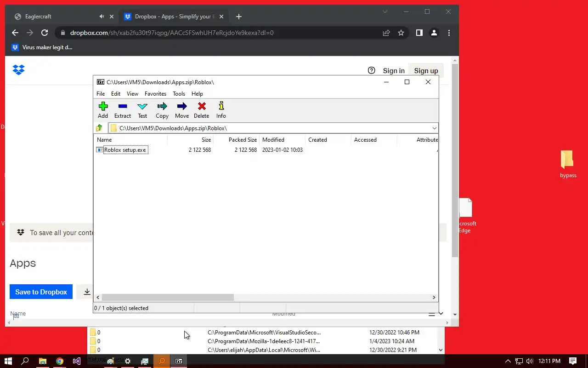The height and width of the screenshot is (368, 588).
Task: Open Info from the 7-Zip toolbar
Action: [221, 110]
